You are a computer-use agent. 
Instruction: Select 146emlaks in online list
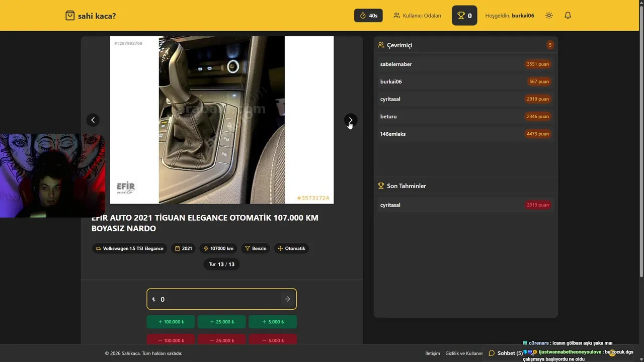[465, 134]
